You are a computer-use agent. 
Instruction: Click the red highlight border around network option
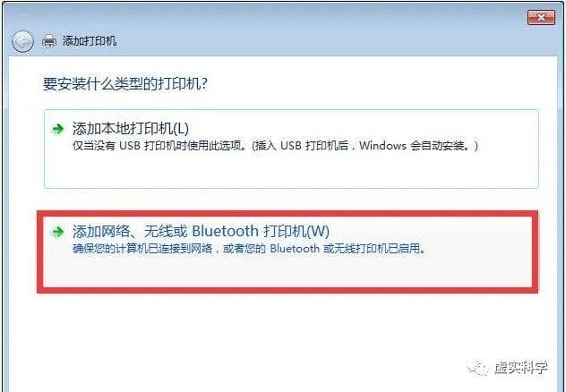287,214
